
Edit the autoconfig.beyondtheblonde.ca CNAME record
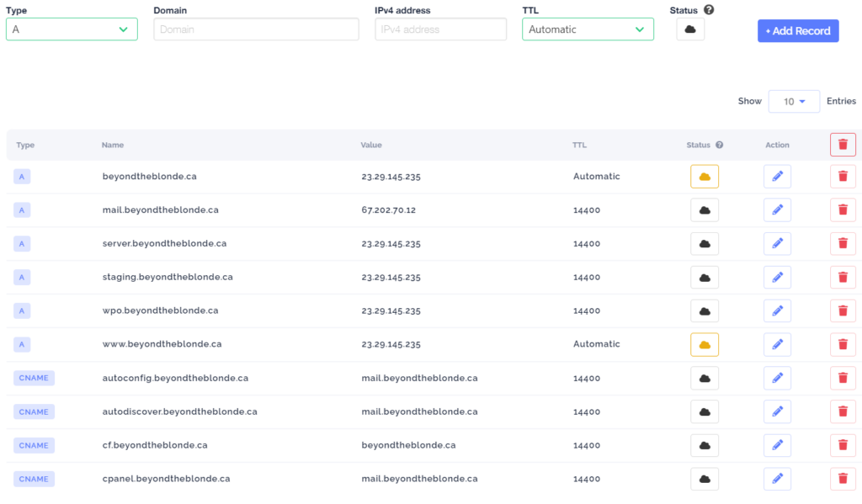pos(777,379)
